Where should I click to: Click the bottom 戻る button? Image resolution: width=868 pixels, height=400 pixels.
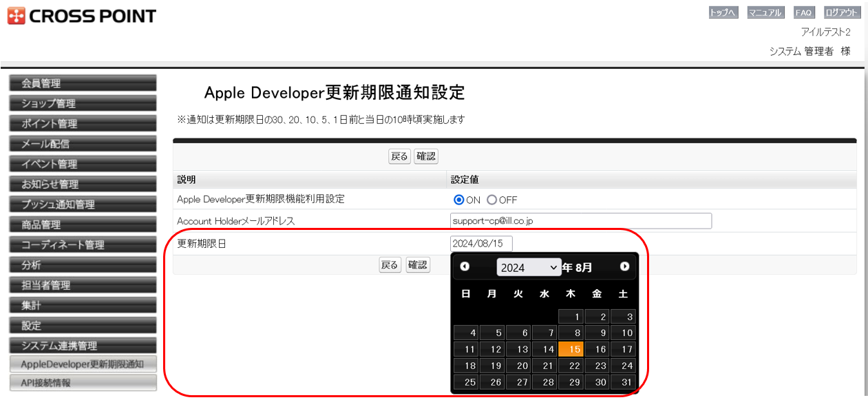tap(390, 265)
